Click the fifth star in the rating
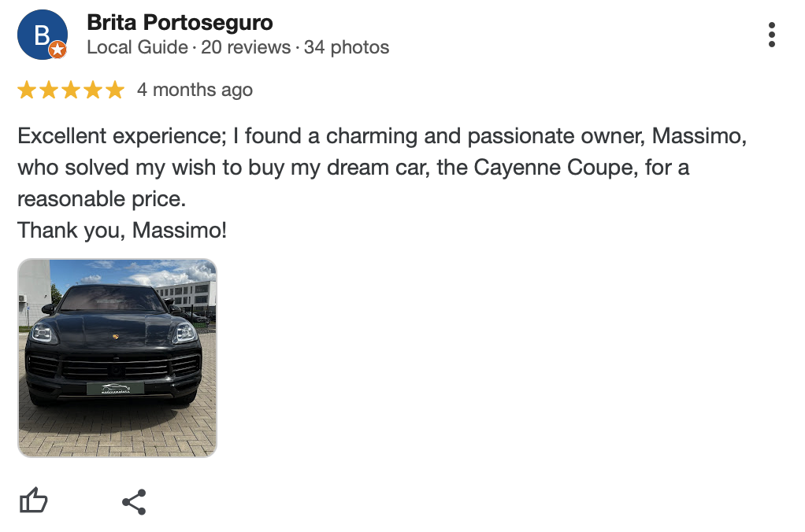This screenshot has height=532, width=805. 115,89
